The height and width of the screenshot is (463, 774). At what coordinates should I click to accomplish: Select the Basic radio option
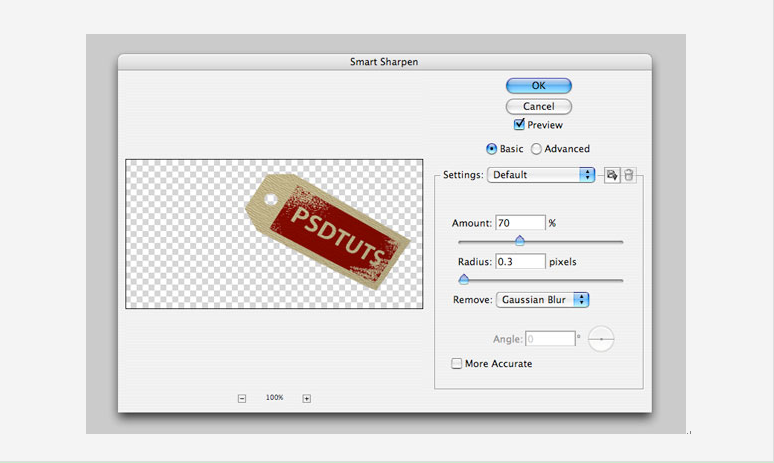click(491, 149)
